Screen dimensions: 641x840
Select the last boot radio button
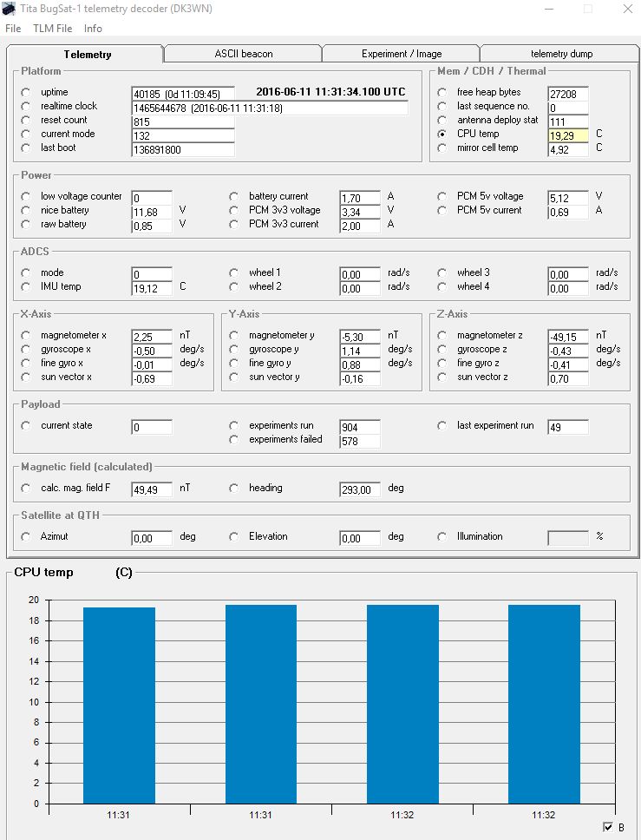tap(26, 148)
